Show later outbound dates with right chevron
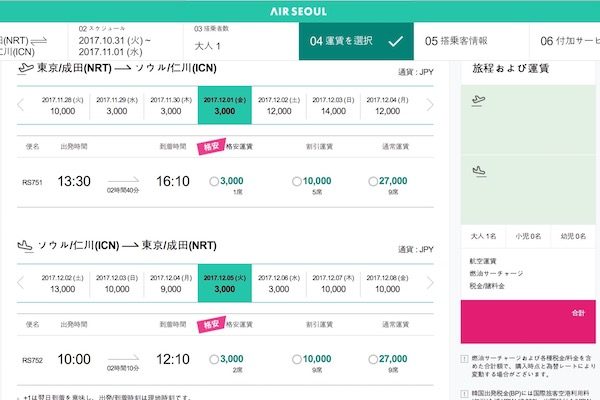 [x=430, y=105]
